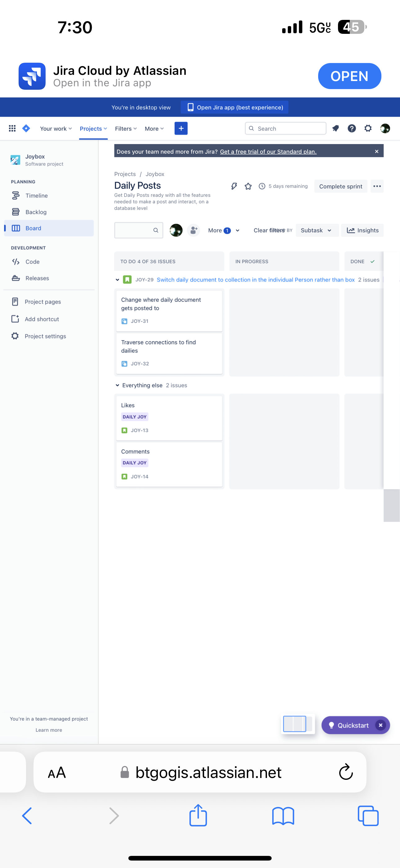The image size is (400, 868).
Task: Open Safari bookmarks book icon
Action: coord(283,816)
